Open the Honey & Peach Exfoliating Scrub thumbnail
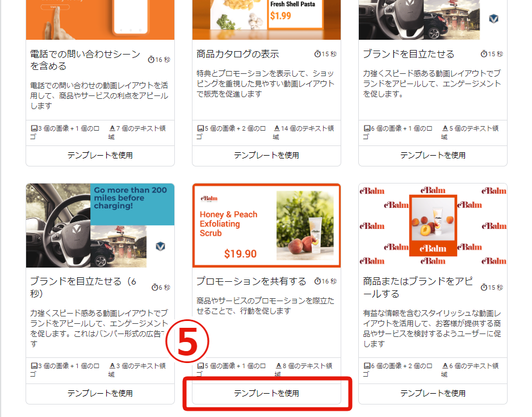 (x=266, y=226)
